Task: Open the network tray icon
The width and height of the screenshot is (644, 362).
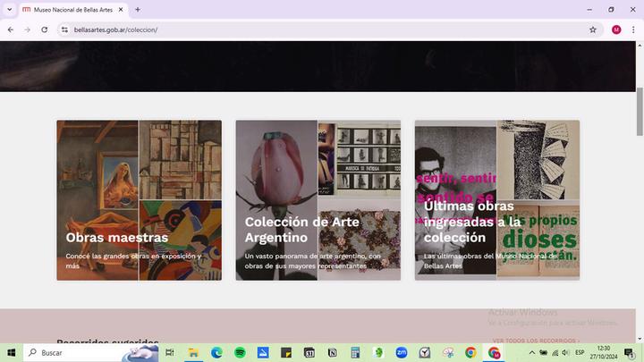Action: tap(555, 352)
